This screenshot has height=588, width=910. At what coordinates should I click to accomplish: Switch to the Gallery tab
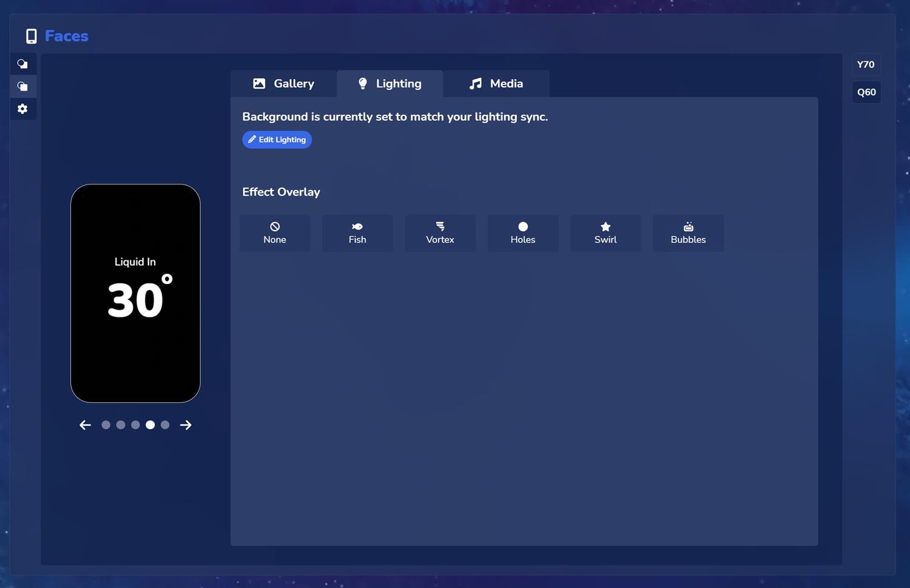pos(283,84)
